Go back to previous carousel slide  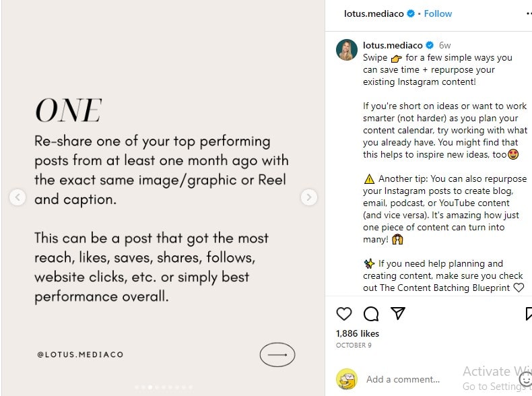(18, 197)
